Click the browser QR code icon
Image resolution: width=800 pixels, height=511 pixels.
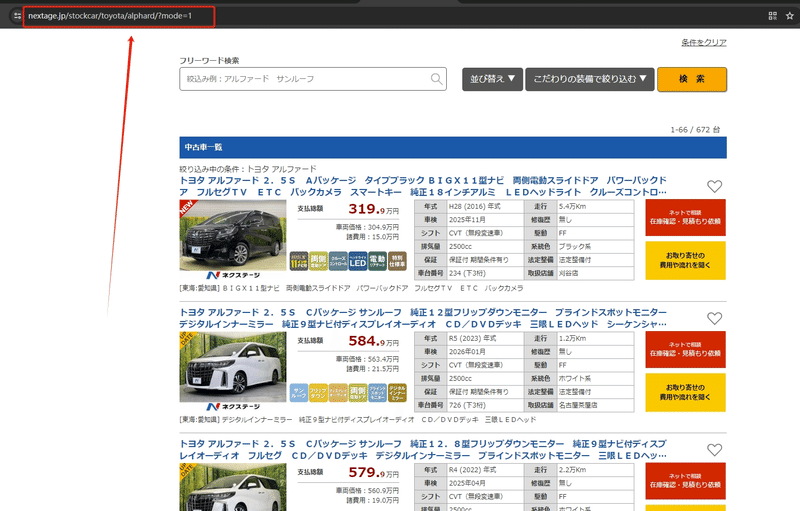point(772,16)
